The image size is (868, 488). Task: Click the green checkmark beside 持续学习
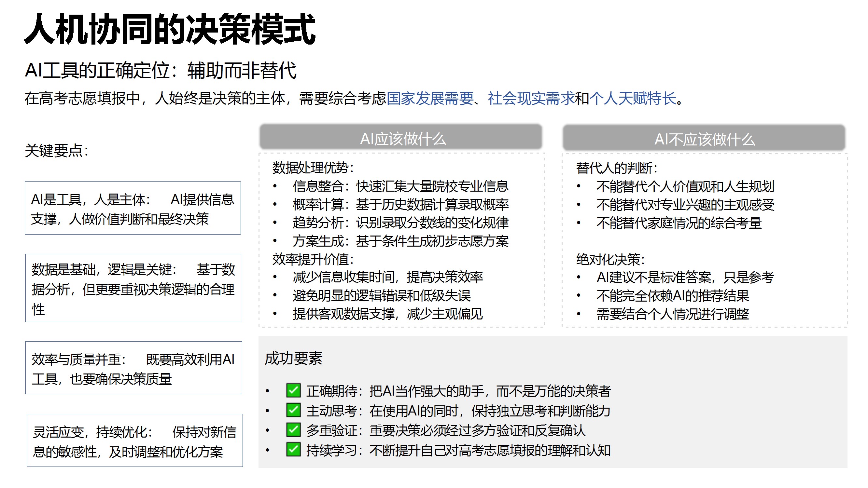293,450
